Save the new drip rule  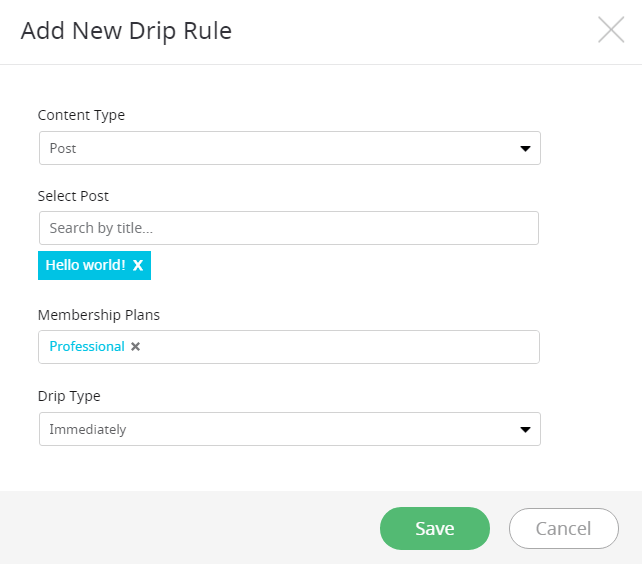point(435,528)
